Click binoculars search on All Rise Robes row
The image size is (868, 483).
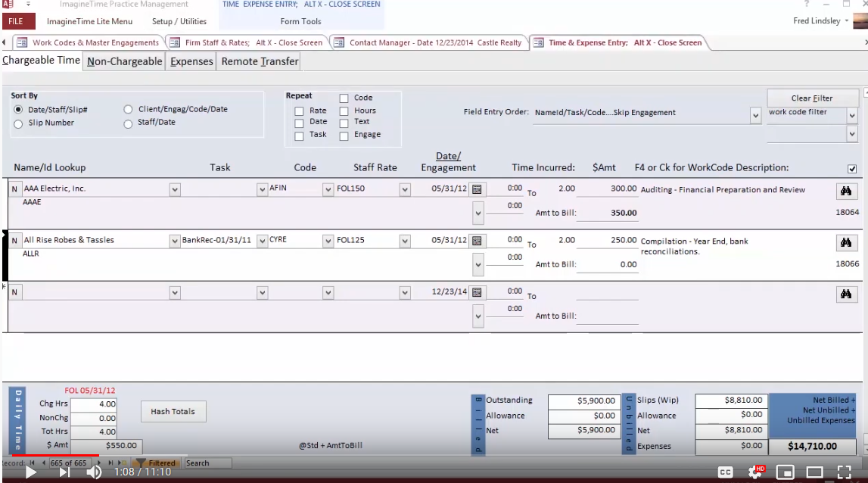(x=846, y=242)
